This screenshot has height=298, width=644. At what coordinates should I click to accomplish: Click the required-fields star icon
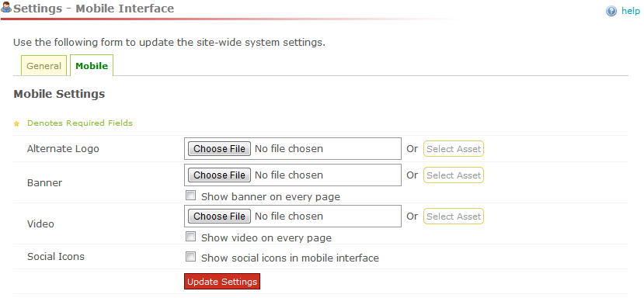(x=16, y=123)
